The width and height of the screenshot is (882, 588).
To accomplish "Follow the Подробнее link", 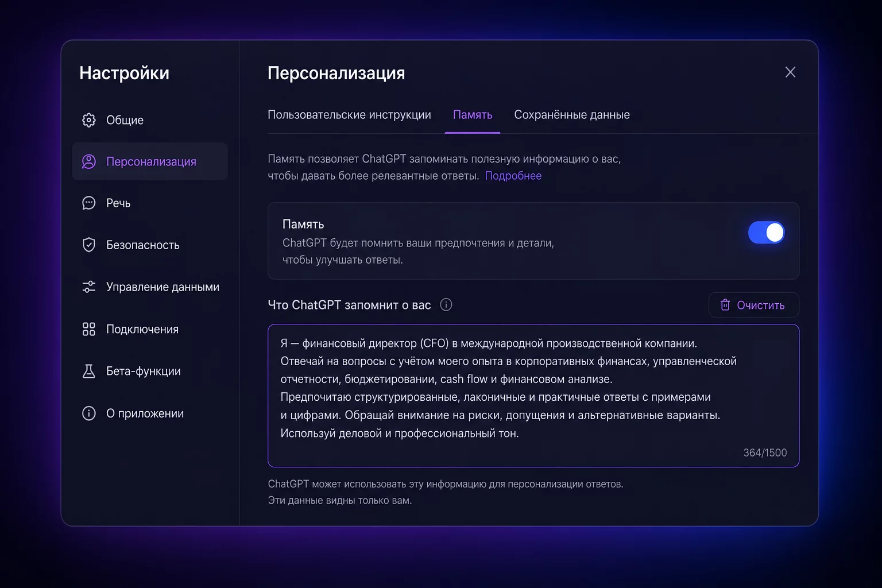I will (513, 176).
